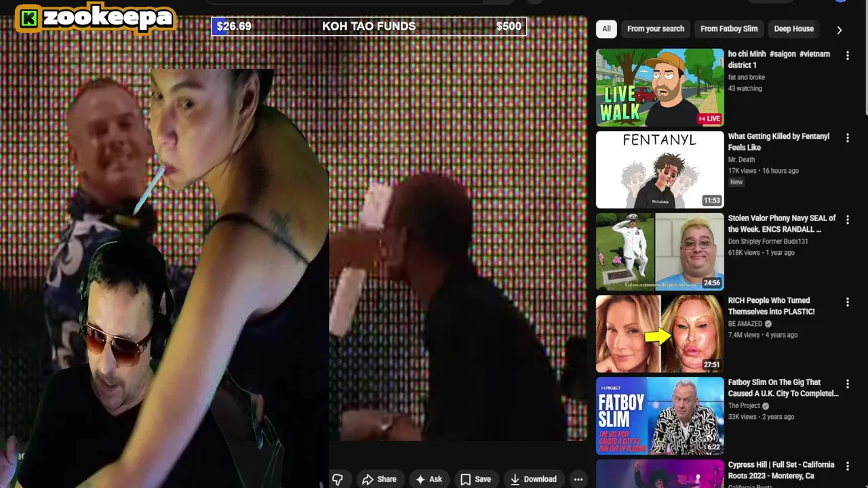Visit 'Don Shipley Former Buds131' channel
Viewport: 868px width, 488px height.
tap(768, 241)
